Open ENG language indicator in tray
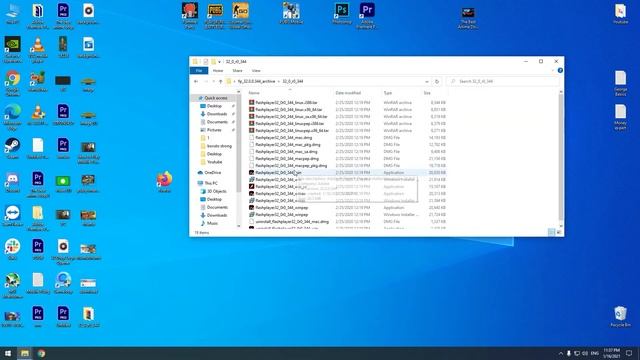 [595, 353]
